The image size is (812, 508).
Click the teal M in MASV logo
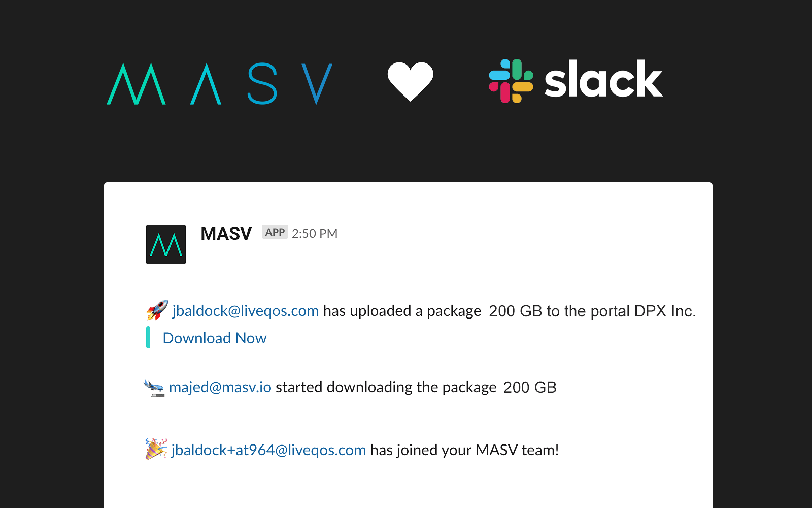coord(137,84)
